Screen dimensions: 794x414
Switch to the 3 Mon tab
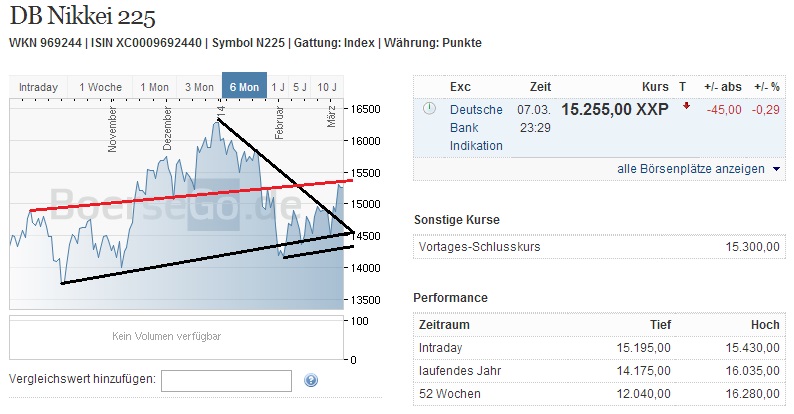tap(199, 87)
